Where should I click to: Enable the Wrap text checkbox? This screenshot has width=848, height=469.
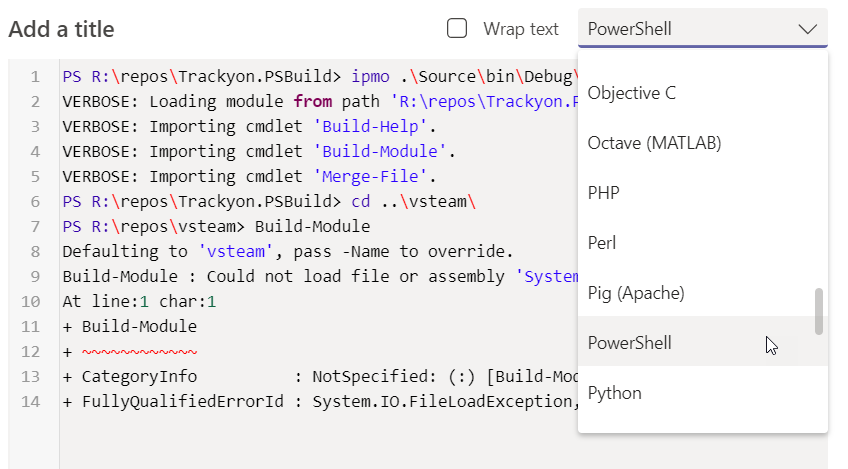click(x=457, y=29)
